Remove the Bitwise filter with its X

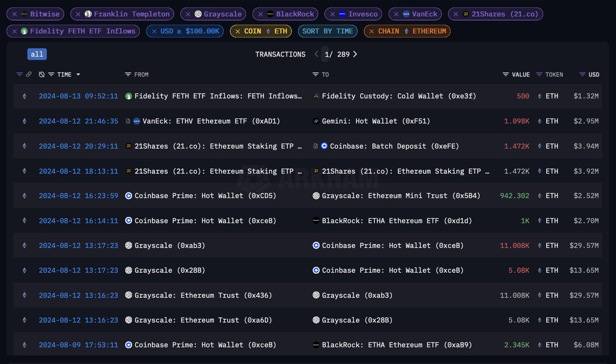click(14, 14)
